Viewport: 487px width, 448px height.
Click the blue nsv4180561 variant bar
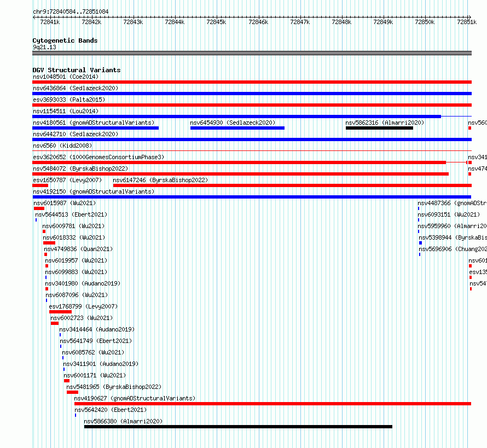coord(95,128)
